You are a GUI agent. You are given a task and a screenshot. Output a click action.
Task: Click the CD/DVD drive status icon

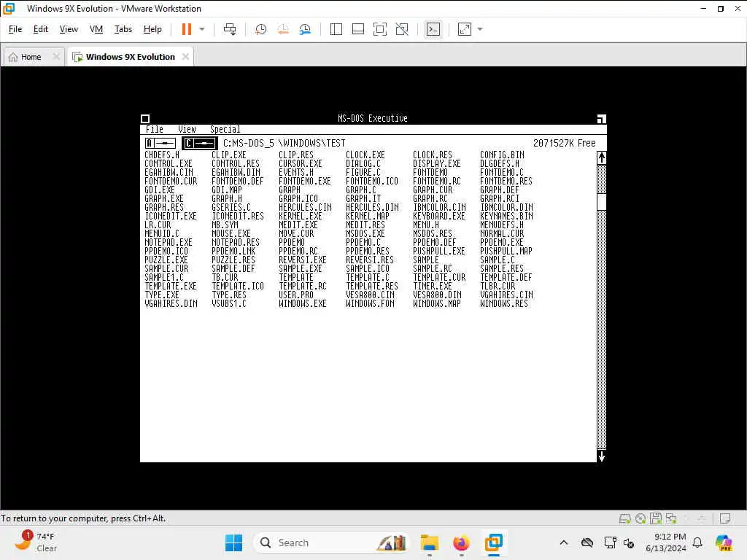(640, 518)
